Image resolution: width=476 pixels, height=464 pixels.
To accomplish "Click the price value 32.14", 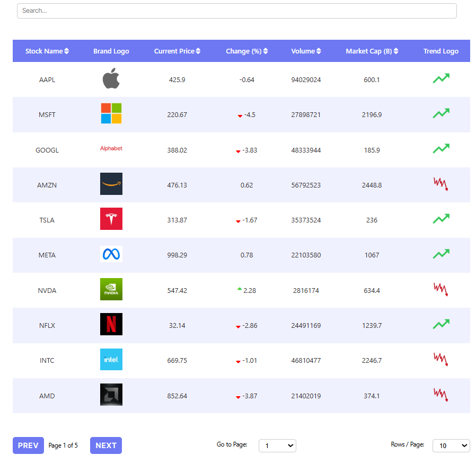I will 177,325.
